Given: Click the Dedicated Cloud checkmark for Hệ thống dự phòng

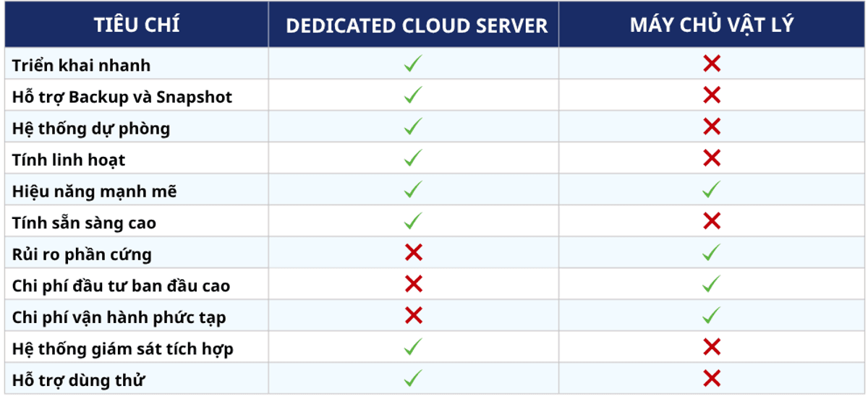Looking at the screenshot, I should click(x=413, y=127).
